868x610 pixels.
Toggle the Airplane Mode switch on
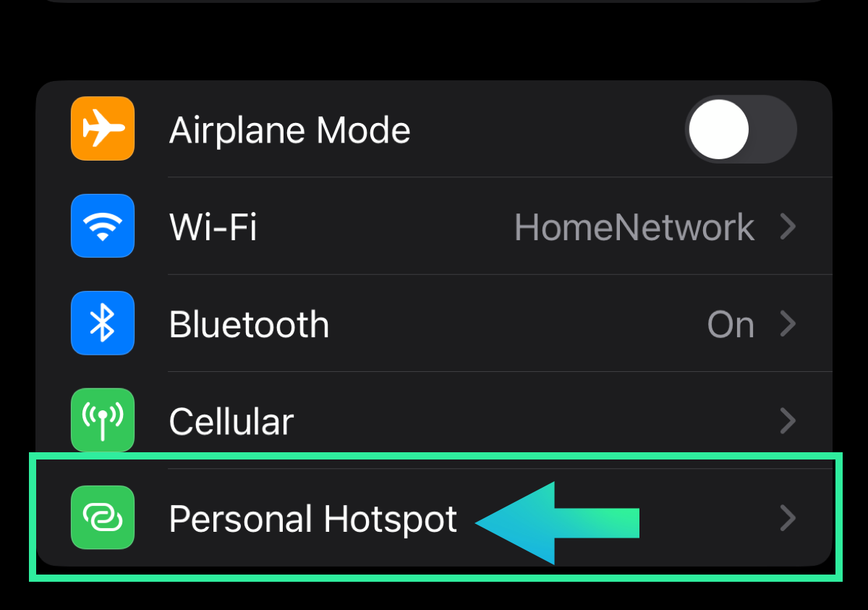(x=741, y=130)
